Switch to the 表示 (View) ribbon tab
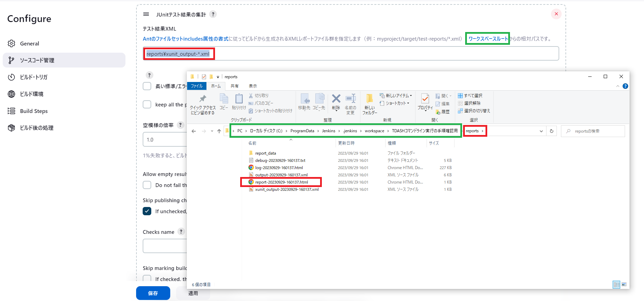Viewport: 644px width, 301px height. 253,86
